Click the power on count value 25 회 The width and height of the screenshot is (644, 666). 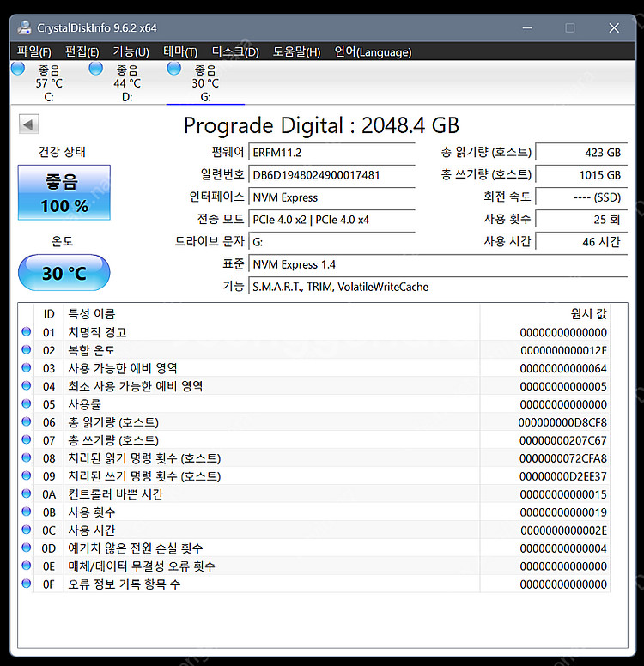[581, 220]
